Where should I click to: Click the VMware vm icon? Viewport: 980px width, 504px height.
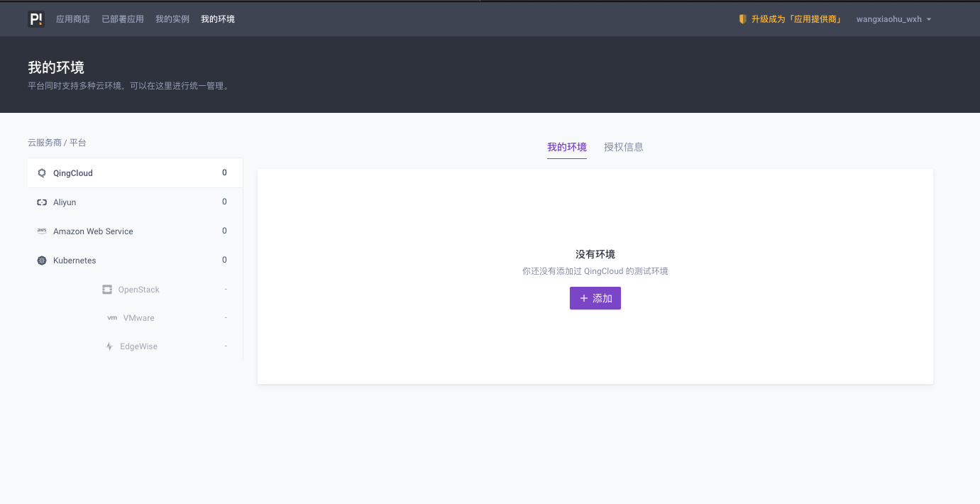click(112, 318)
